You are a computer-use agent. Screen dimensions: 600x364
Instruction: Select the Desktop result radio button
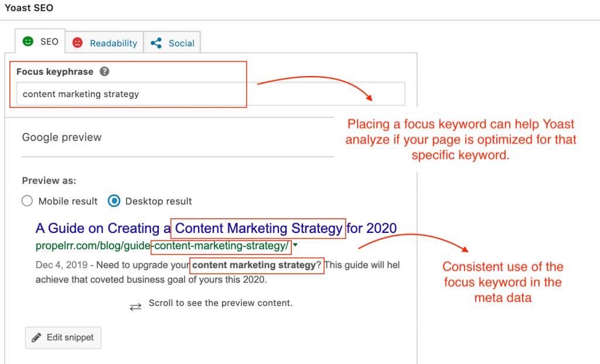click(x=114, y=201)
